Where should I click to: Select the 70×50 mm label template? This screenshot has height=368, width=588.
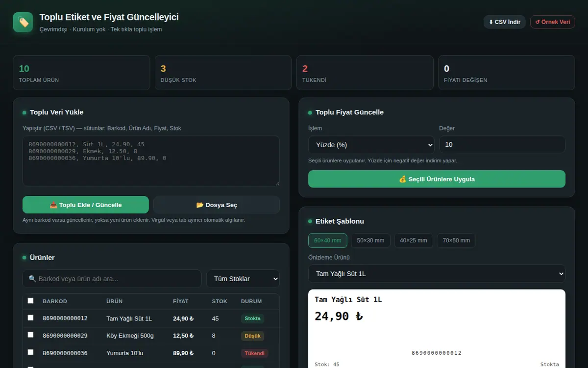point(456,240)
